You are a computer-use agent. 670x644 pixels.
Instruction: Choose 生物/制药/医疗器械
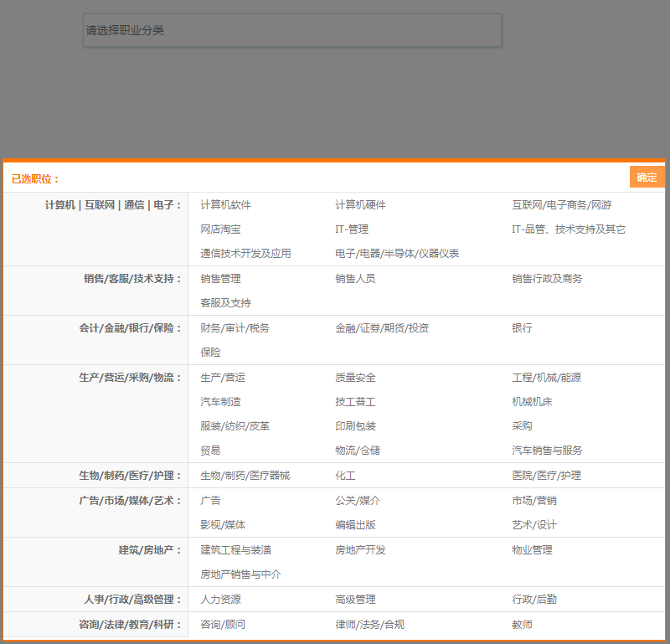tap(245, 476)
